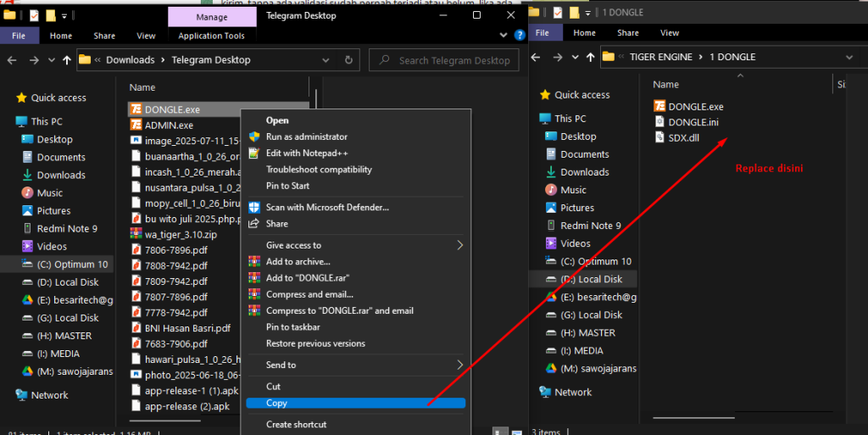Choose Copy from the context menu
The height and width of the screenshot is (435, 868).
click(x=277, y=403)
